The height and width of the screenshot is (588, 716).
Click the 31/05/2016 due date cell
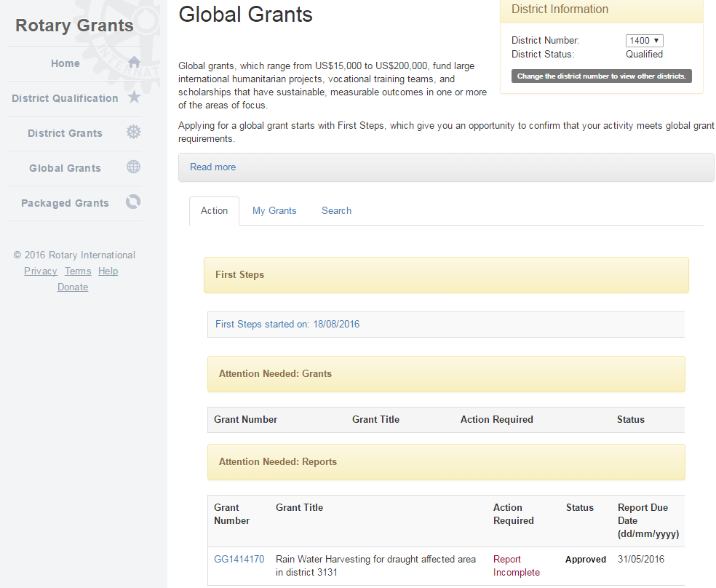tap(640, 559)
